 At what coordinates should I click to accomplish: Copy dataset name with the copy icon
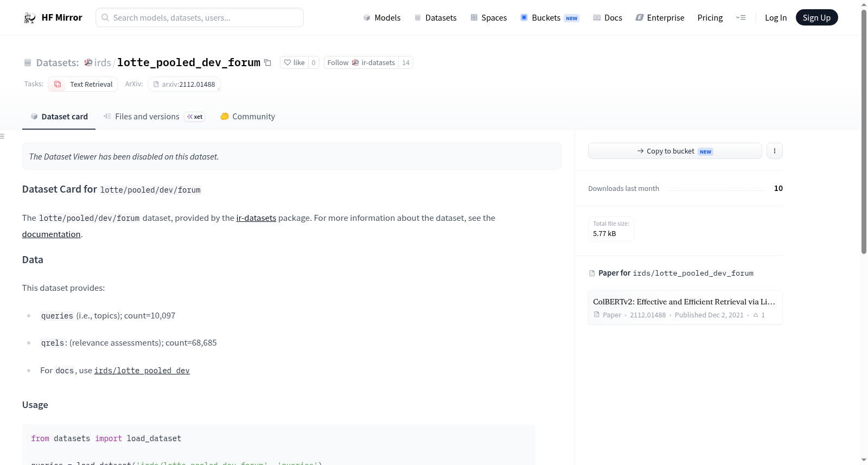coord(267,62)
